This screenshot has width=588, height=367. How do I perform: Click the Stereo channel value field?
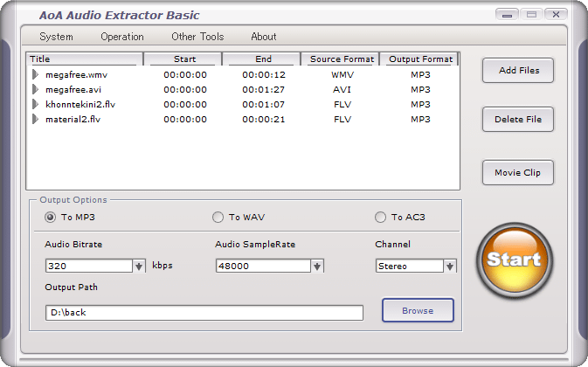[410, 267]
